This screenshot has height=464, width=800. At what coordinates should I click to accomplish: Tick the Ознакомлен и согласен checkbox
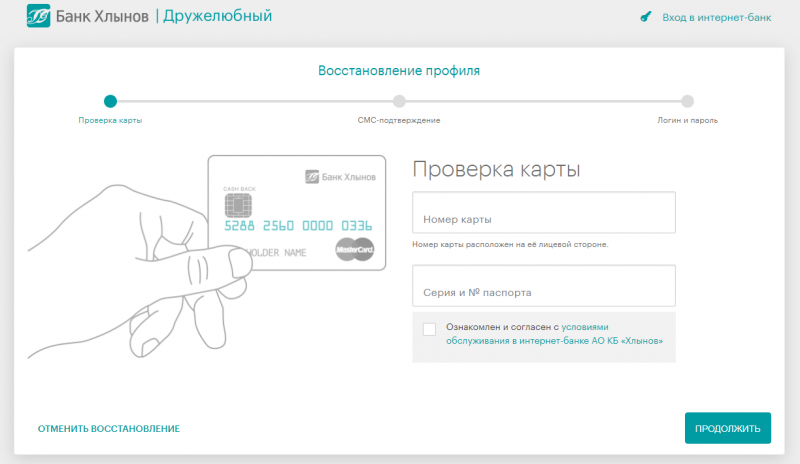[x=429, y=329]
